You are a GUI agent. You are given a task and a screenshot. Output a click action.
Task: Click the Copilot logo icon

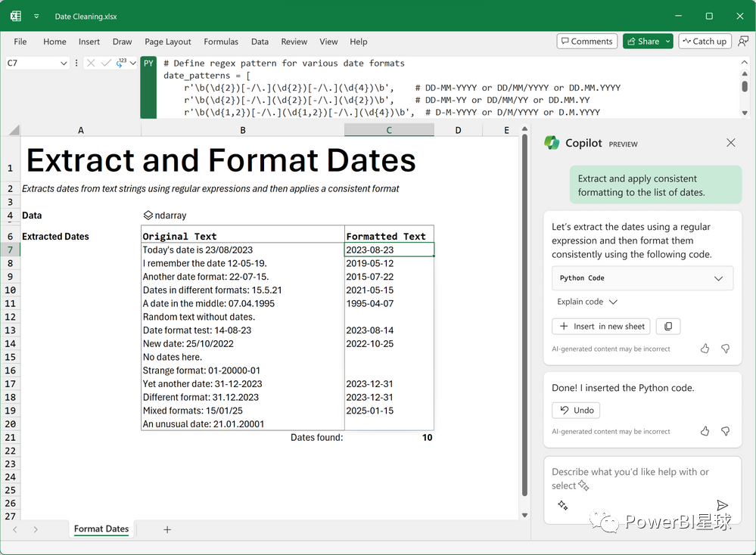[552, 143]
